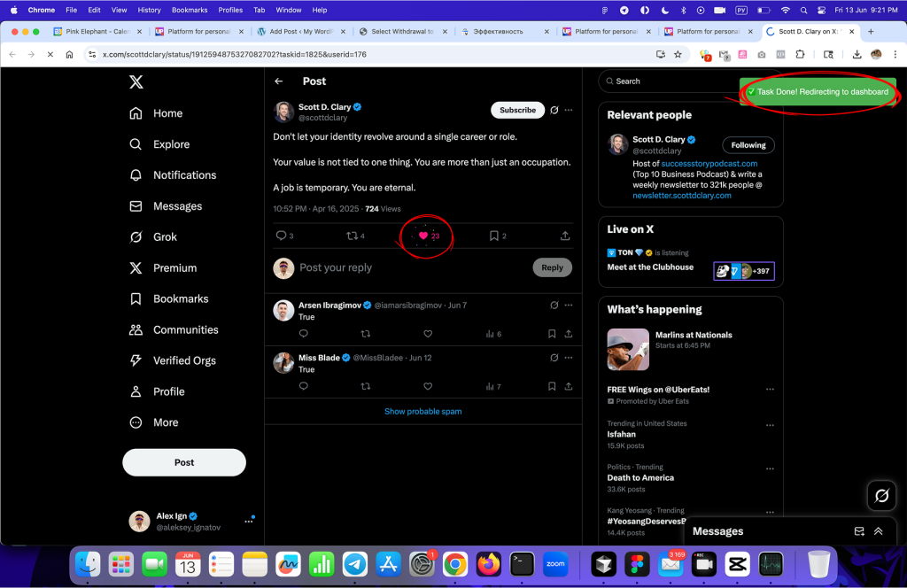This screenshot has height=588, width=907.
Task: Click Show probable spam link
Action: pos(422,412)
